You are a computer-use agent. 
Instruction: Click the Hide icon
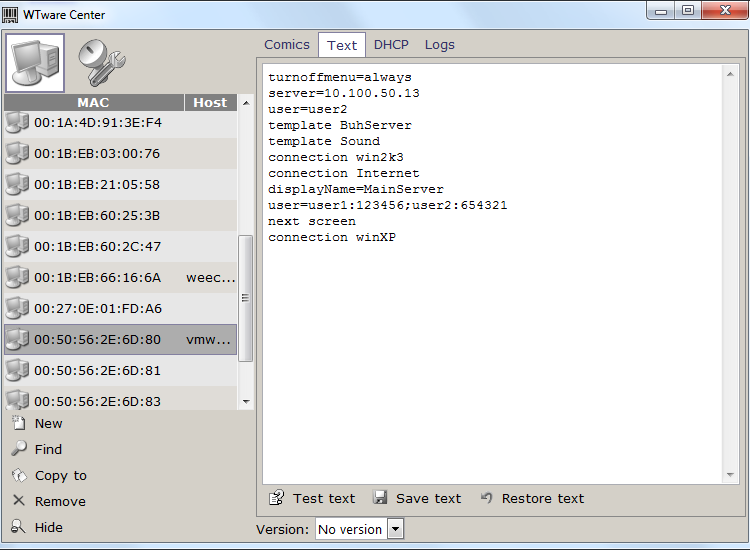tap(18, 527)
